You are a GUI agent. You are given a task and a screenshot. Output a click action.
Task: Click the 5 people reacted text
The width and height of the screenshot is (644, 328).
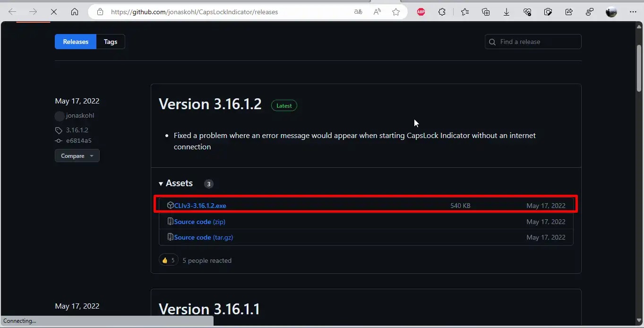[x=207, y=260]
